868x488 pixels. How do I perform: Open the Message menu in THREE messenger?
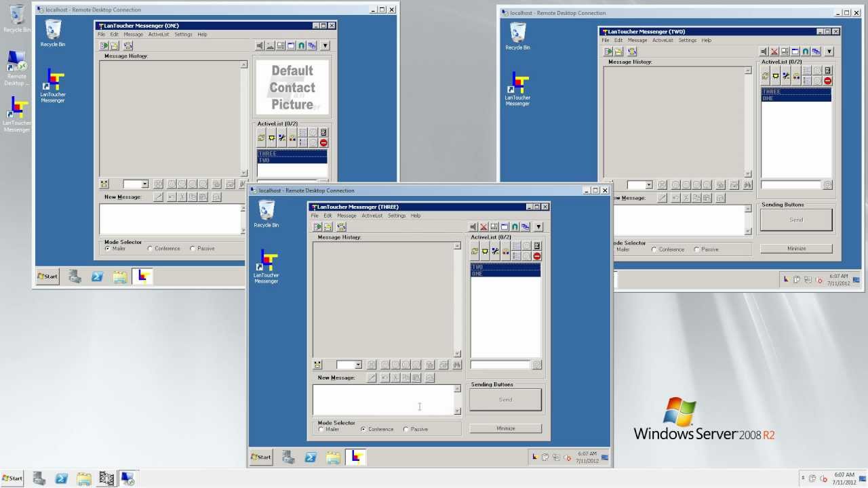347,216
